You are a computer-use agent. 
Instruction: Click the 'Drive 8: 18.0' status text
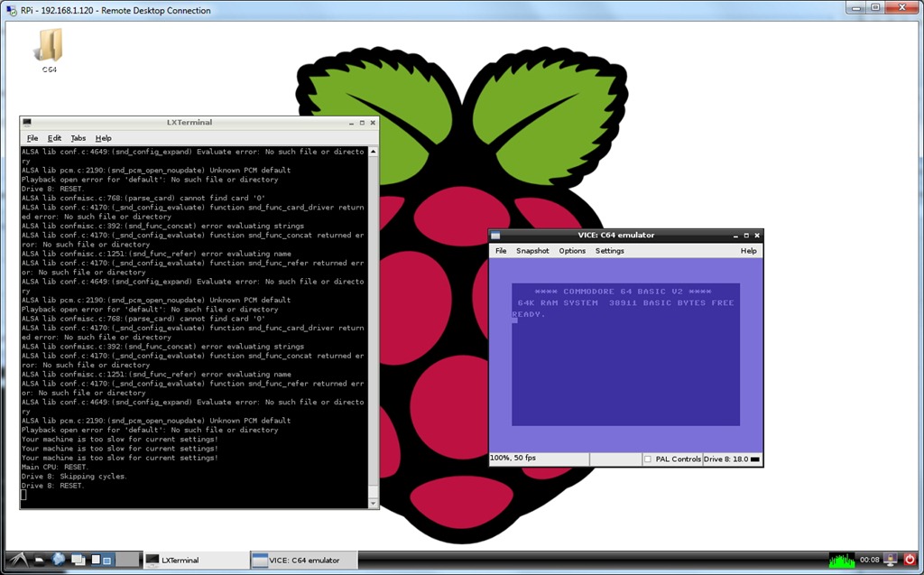coord(725,459)
